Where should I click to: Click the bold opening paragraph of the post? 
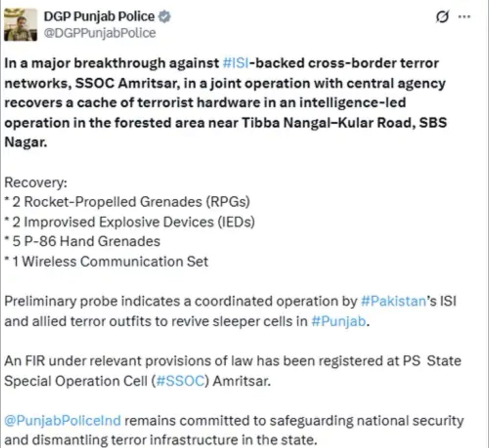pos(224,103)
